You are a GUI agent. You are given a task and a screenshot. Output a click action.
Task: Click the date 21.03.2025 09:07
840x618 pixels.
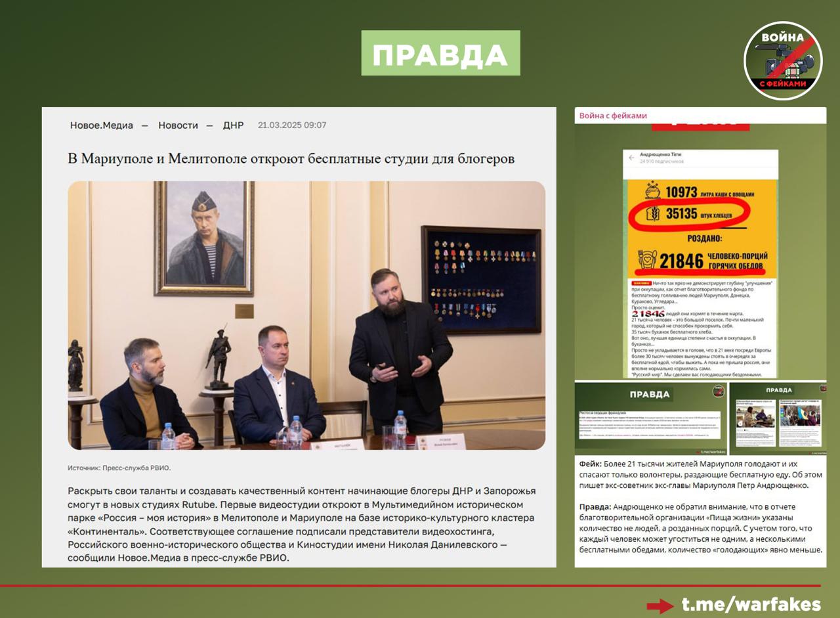292,125
